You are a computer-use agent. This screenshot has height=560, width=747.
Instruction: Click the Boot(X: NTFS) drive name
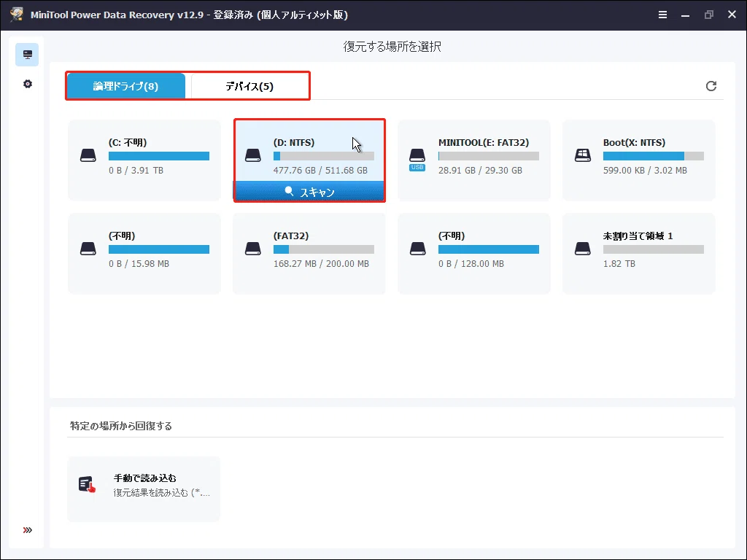click(x=634, y=142)
